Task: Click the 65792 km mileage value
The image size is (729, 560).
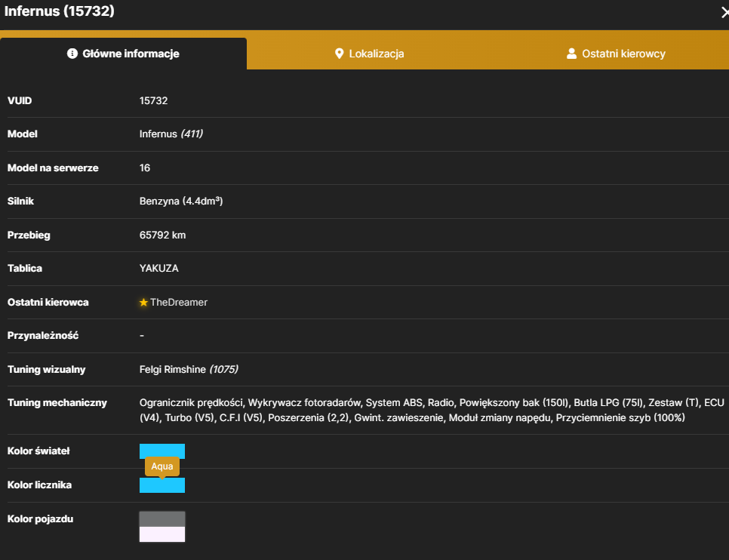Action: [163, 235]
